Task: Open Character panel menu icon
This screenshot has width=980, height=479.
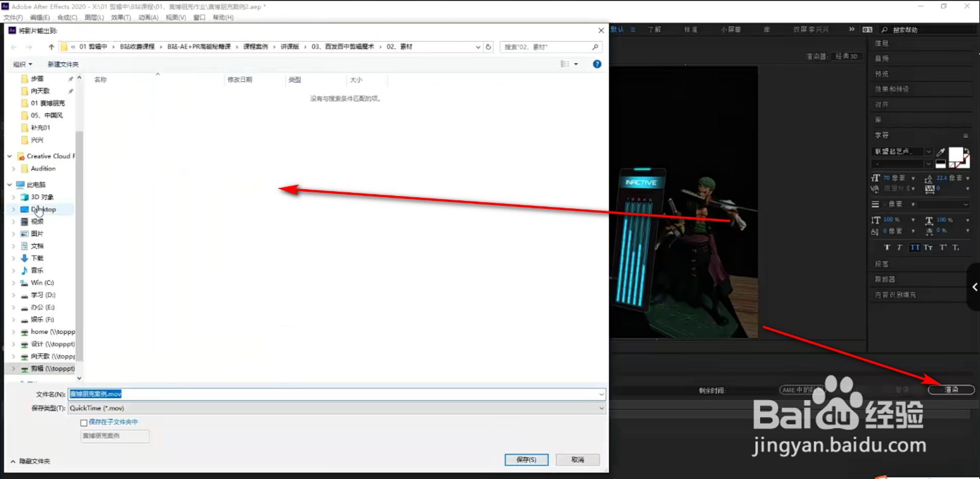Action: pyautogui.click(x=965, y=135)
